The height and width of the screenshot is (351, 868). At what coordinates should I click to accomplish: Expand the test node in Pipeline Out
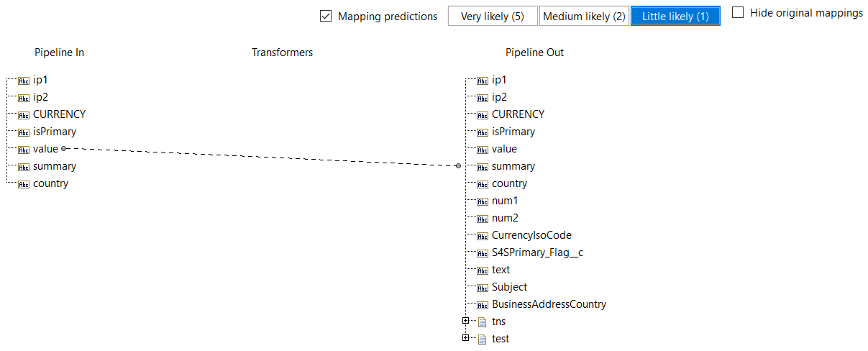466,338
